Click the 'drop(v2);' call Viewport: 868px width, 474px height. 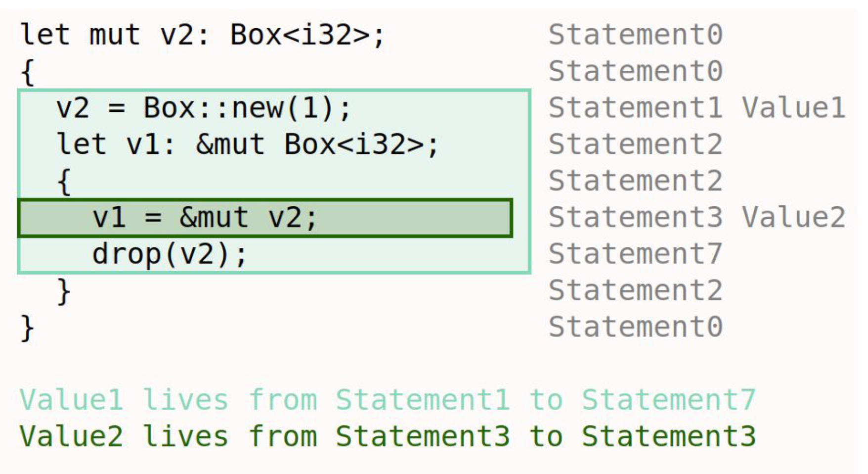(x=169, y=254)
